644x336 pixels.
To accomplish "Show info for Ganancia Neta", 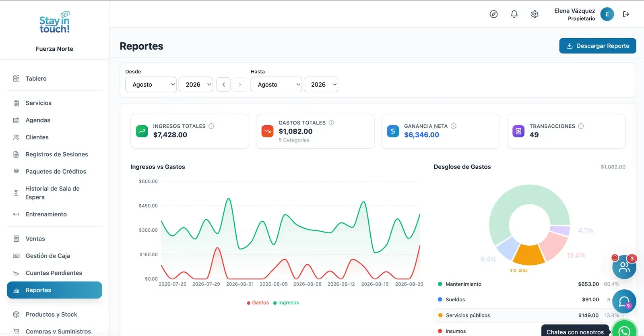I will [454, 126].
